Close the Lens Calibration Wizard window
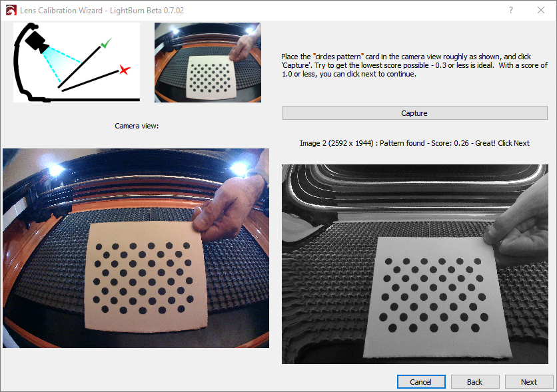 (540, 10)
